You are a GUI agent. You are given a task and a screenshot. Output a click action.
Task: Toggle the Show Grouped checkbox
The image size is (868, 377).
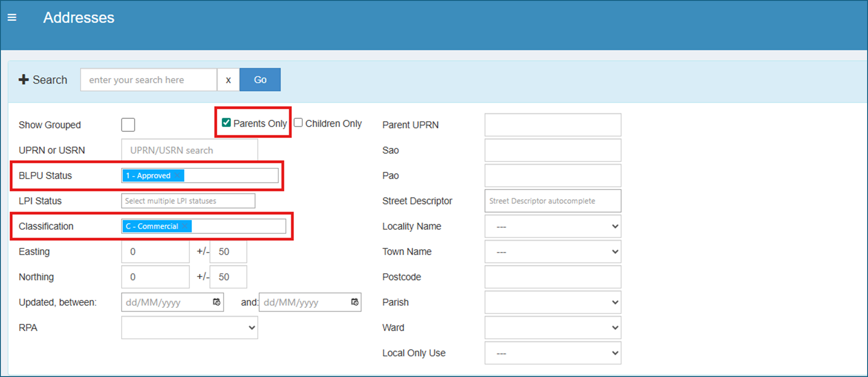pyautogui.click(x=128, y=125)
